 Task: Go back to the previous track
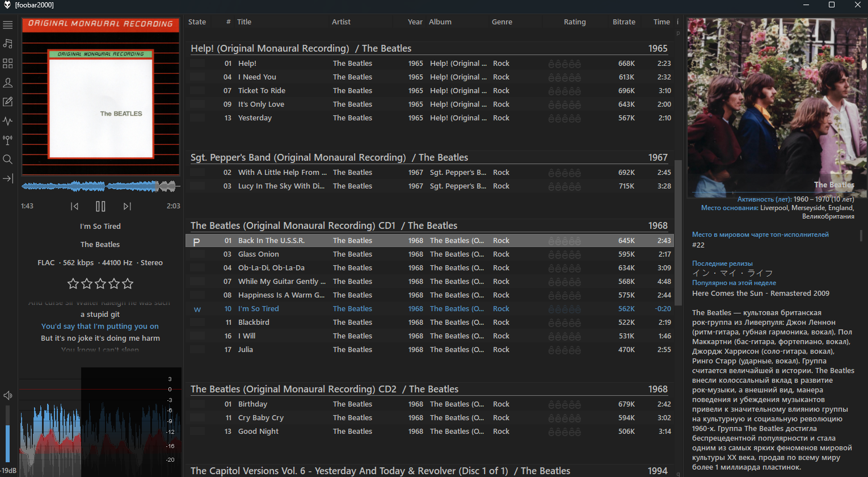click(x=74, y=206)
